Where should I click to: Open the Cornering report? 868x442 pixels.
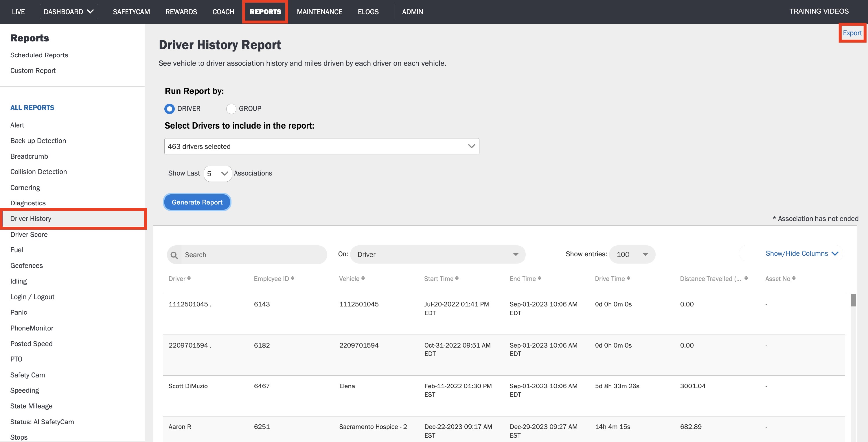point(25,188)
